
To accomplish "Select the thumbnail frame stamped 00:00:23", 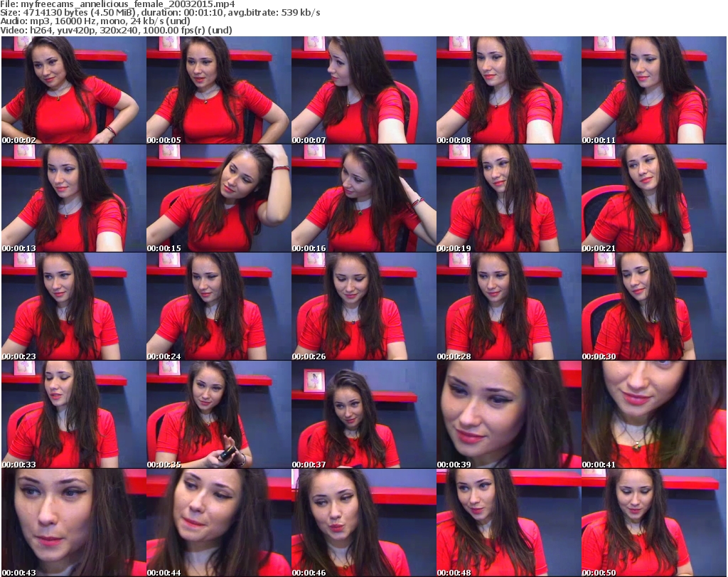I will (x=73, y=307).
